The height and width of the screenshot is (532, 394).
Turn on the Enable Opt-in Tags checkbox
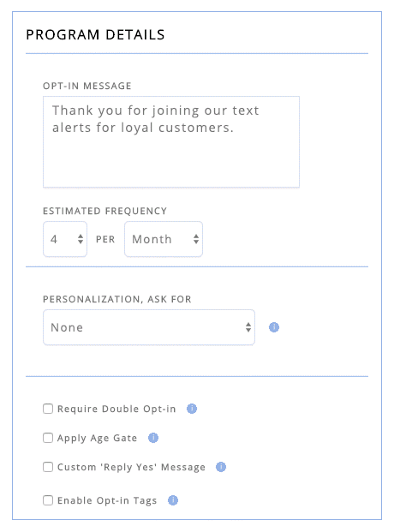pos(48,500)
